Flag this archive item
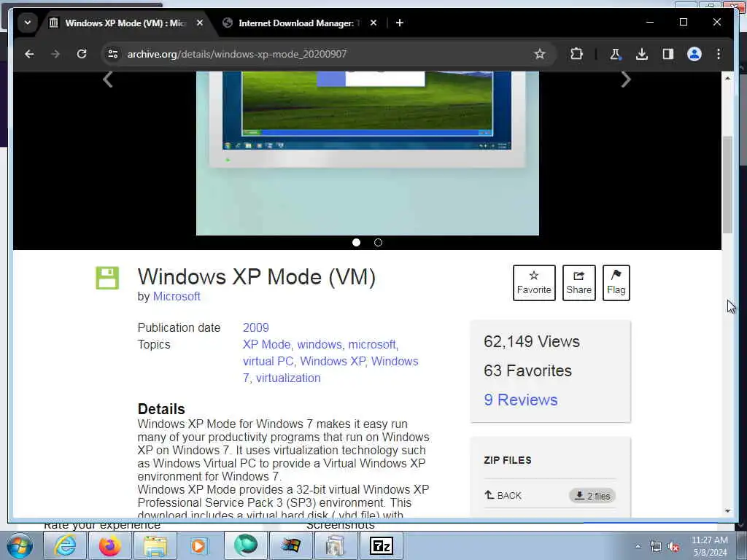This screenshot has height=560, width=747. click(616, 283)
